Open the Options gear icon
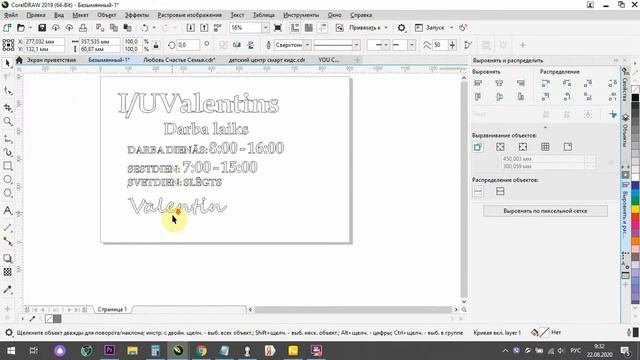640x360 pixels. click(402, 28)
